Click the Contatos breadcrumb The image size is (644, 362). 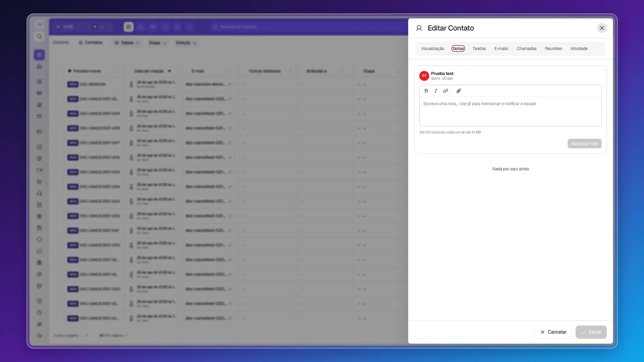click(x=91, y=43)
